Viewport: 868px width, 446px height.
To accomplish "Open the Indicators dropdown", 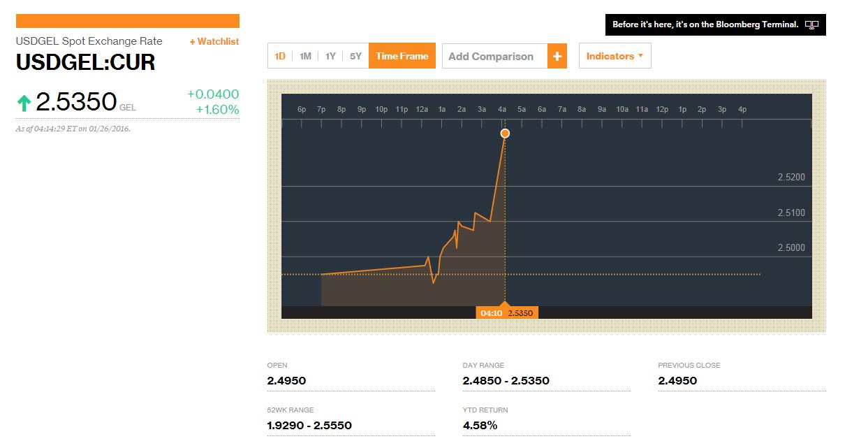I will [615, 57].
